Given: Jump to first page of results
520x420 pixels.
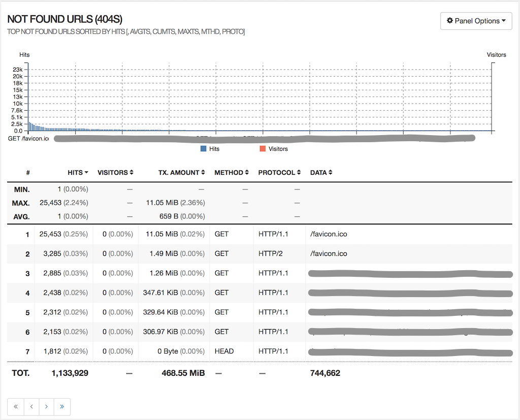Looking at the screenshot, I should [16, 407].
